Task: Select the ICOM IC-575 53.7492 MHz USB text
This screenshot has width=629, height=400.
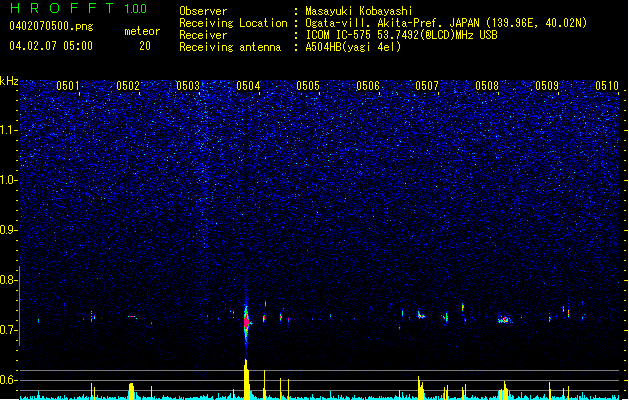Action: [x=401, y=35]
